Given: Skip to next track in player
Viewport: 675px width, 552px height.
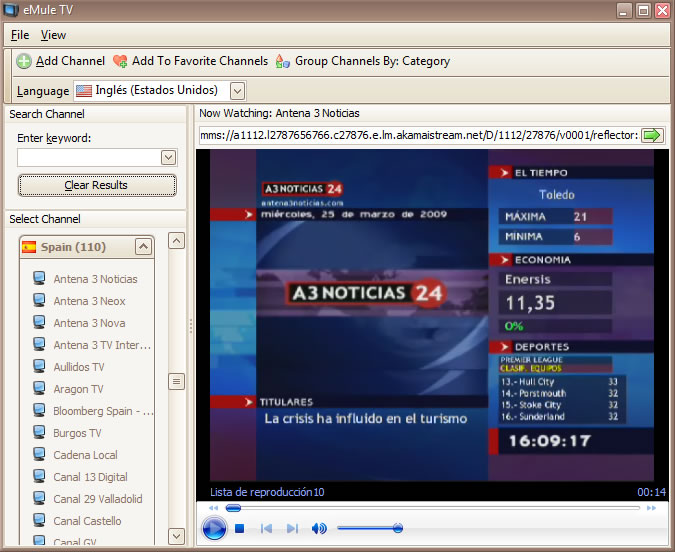Looking at the screenshot, I should [x=292, y=528].
